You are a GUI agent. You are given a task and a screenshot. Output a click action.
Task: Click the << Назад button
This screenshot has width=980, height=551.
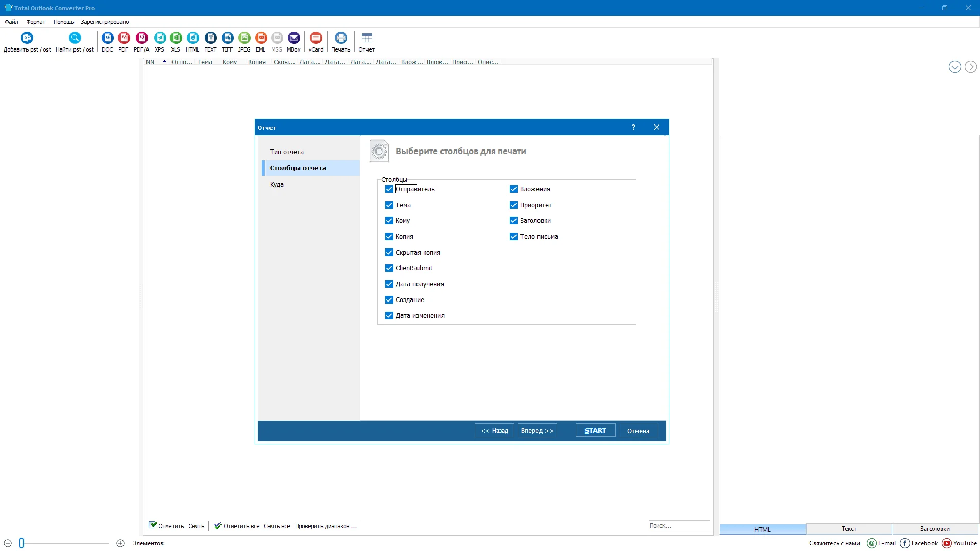coord(494,431)
